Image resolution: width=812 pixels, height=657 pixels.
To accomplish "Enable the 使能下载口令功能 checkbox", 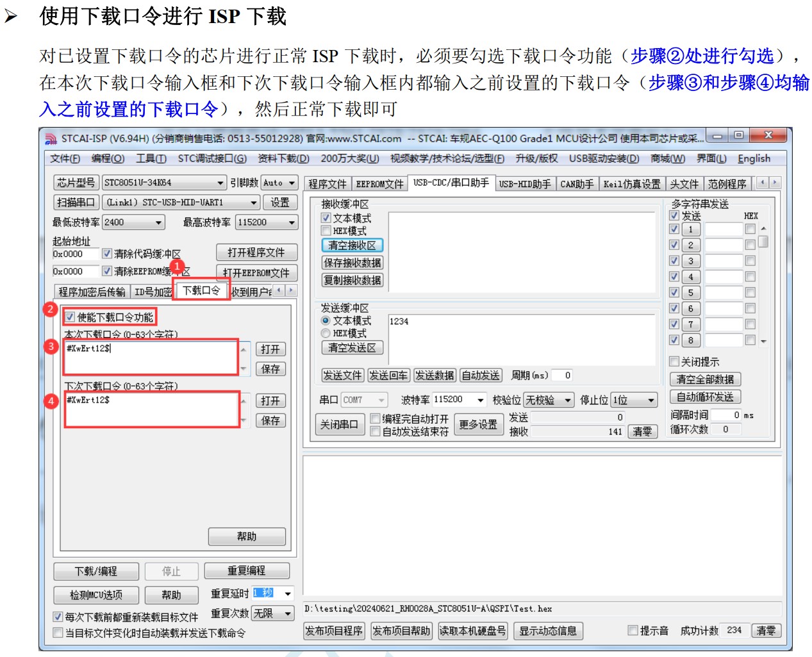I will coord(70,317).
